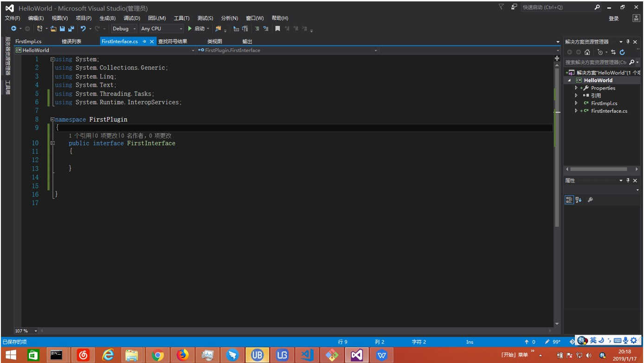This screenshot has width=644, height=363.
Task: Sort properties alphabetically
Action: tap(579, 200)
